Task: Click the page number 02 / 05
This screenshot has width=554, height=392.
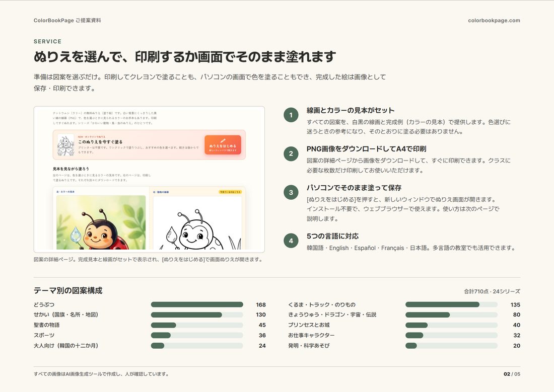Action: pyautogui.click(x=512, y=374)
